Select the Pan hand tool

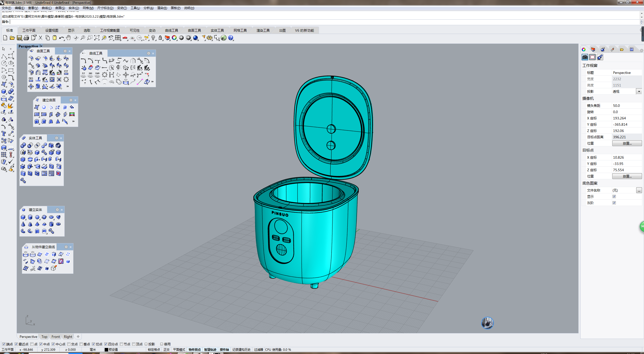(x=68, y=38)
